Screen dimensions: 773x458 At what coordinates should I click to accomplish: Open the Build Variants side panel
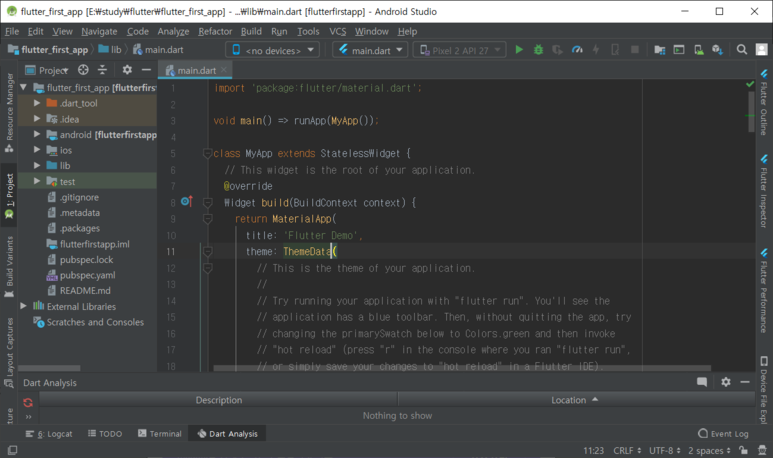pyautogui.click(x=9, y=267)
